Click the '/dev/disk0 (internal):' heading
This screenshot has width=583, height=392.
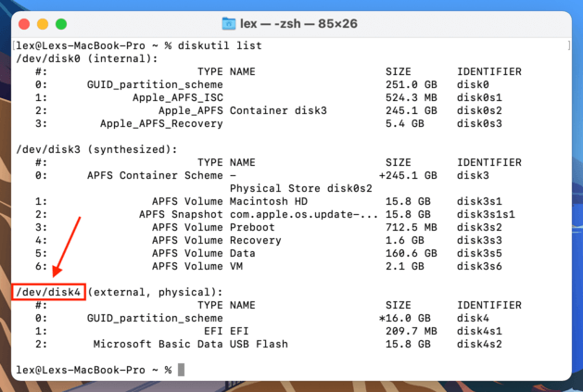pos(87,58)
